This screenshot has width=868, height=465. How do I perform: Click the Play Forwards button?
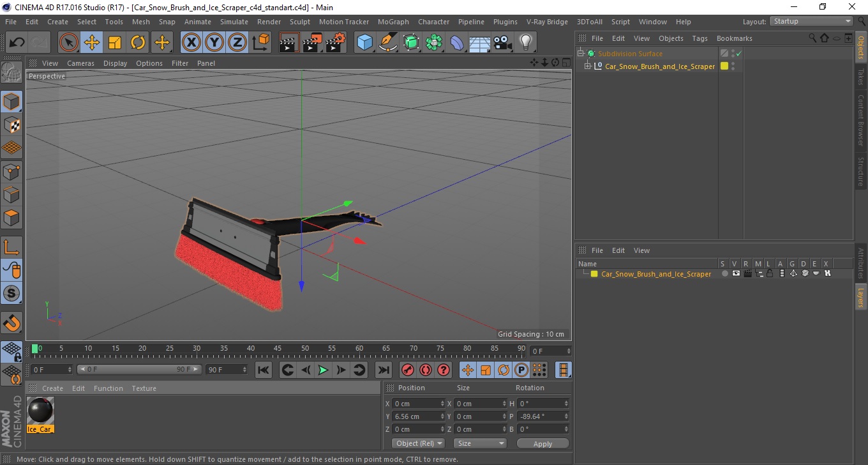tap(324, 370)
